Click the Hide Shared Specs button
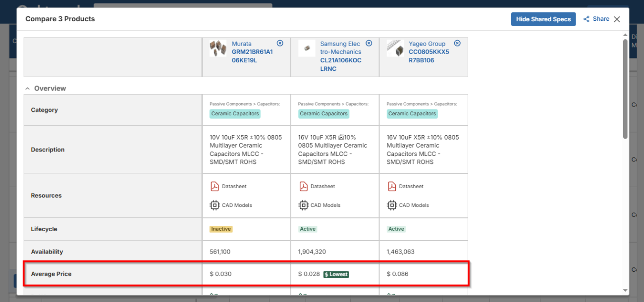 543,19
